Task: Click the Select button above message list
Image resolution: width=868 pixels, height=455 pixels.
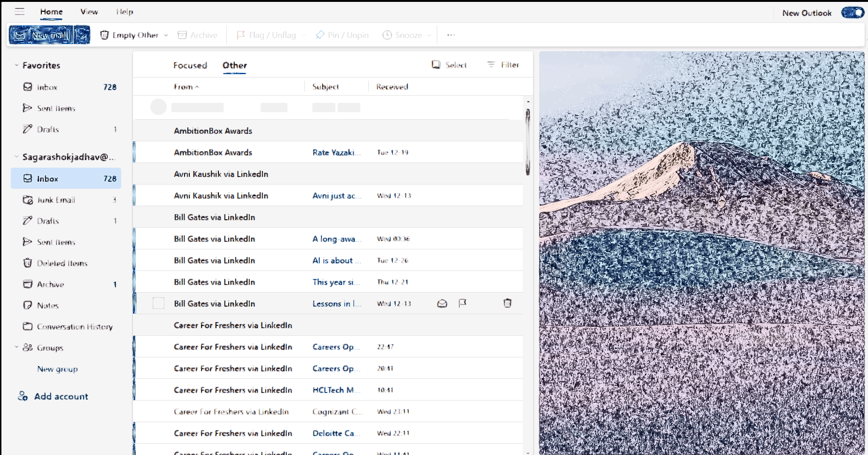Action: [x=449, y=65]
